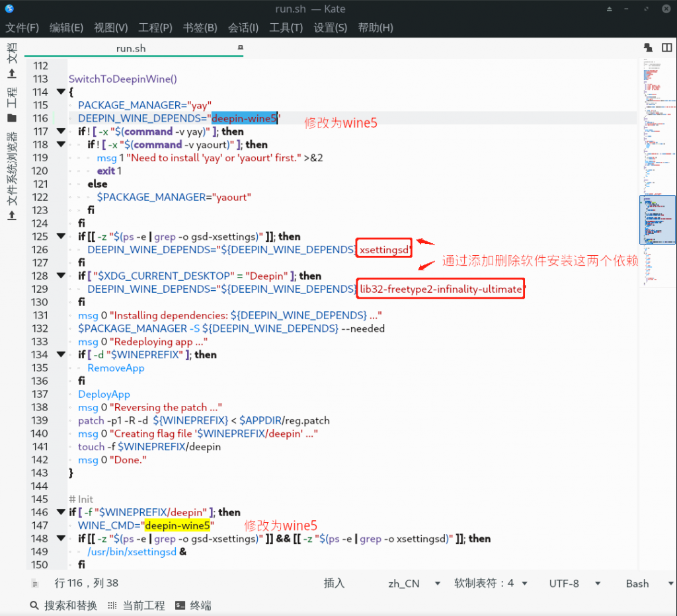Click the "Installing dependencies" msg line

point(229,315)
